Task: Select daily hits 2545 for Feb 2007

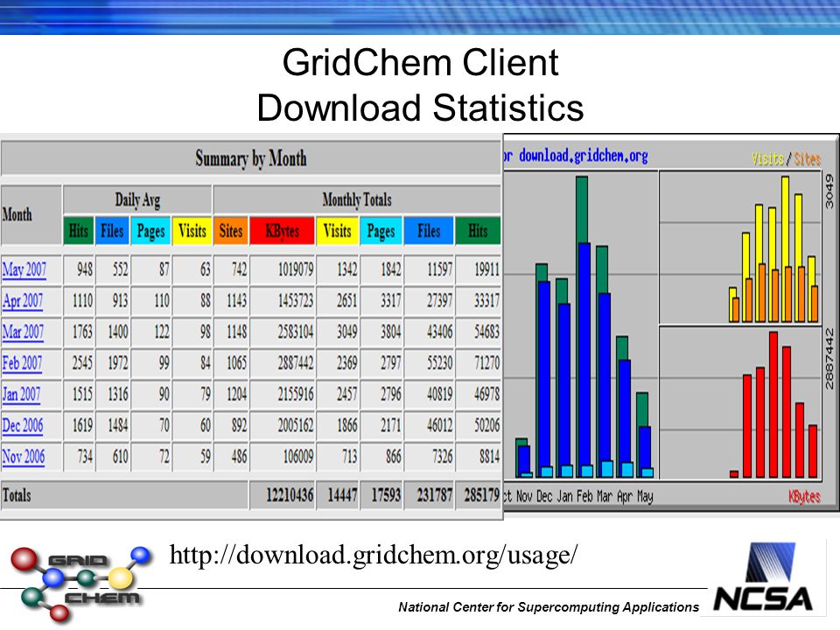Action: (82, 362)
